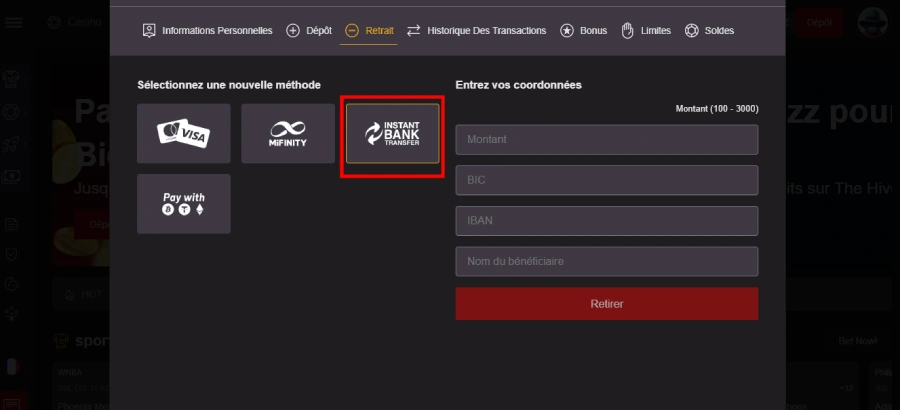The height and width of the screenshot is (410, 900).
Task: Click the French flag language icon
Action: coord(11,367)
